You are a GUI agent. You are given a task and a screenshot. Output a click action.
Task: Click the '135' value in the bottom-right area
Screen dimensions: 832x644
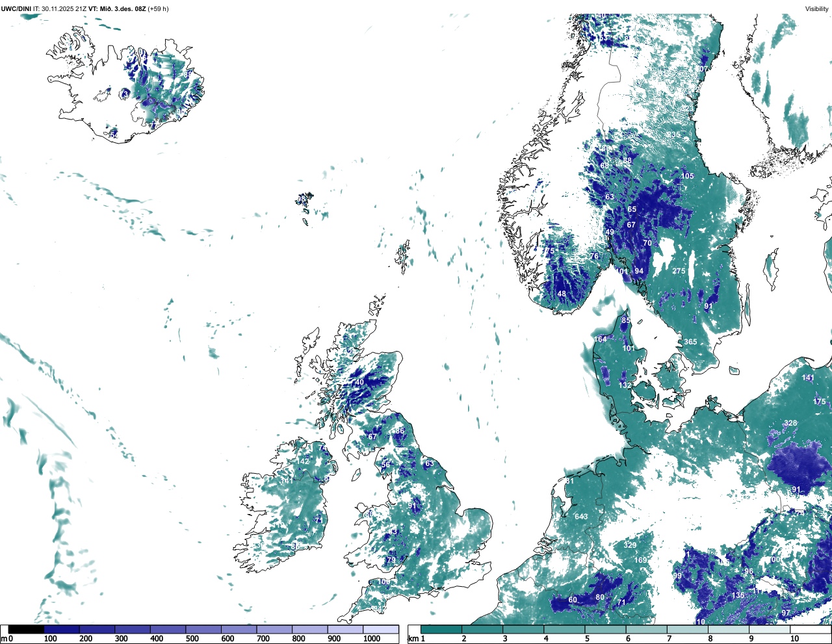point(738,595)
